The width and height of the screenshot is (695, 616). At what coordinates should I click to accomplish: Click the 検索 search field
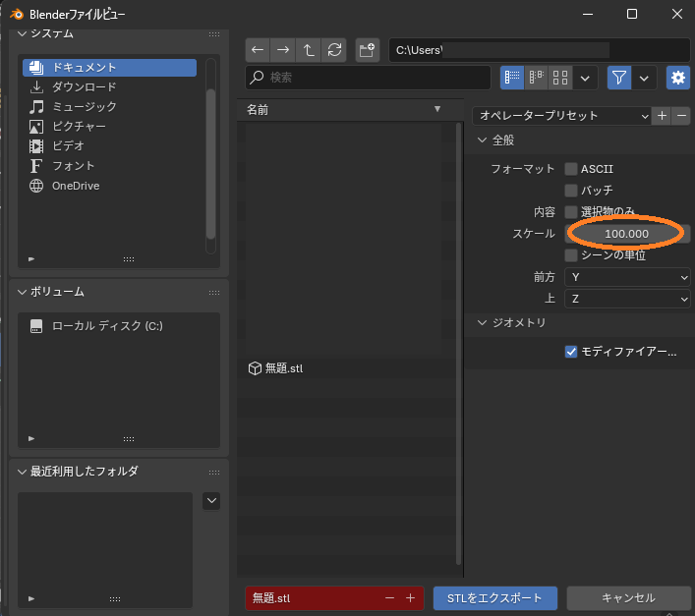[368, 78]
